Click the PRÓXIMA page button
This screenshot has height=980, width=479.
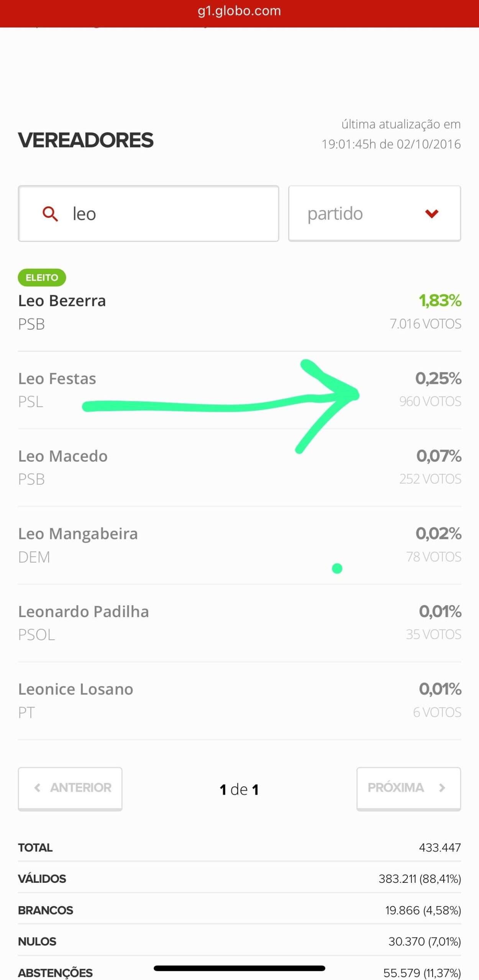coord(408,787)
